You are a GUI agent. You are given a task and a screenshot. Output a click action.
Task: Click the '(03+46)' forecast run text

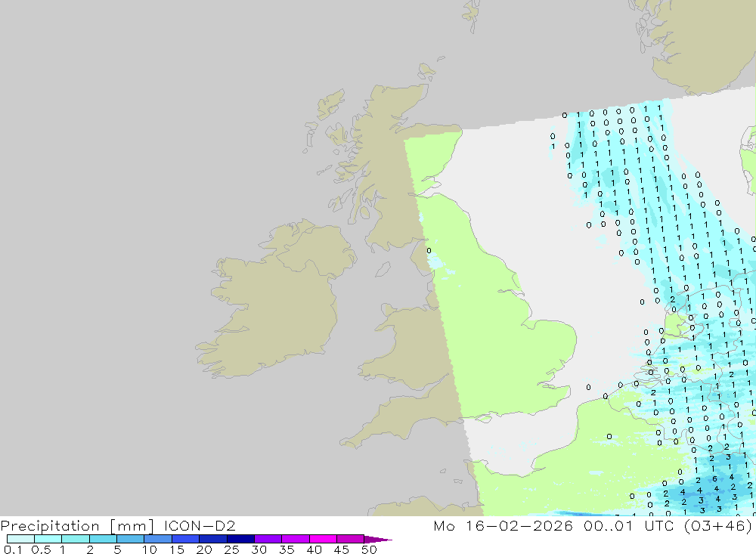tap(718, 526)
